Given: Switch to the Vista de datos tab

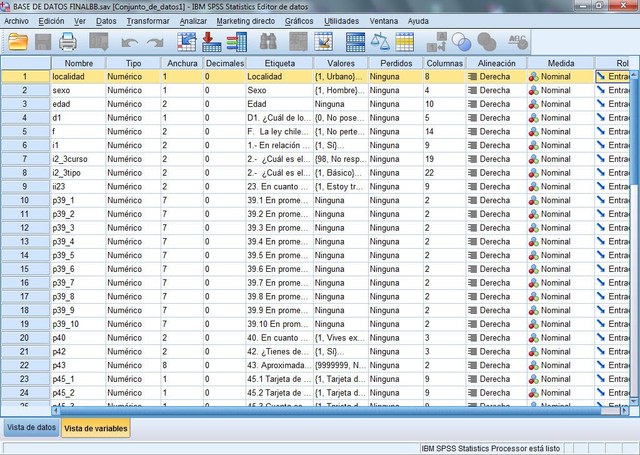Looking at the screenshot, I should click(x=31, y=427).
